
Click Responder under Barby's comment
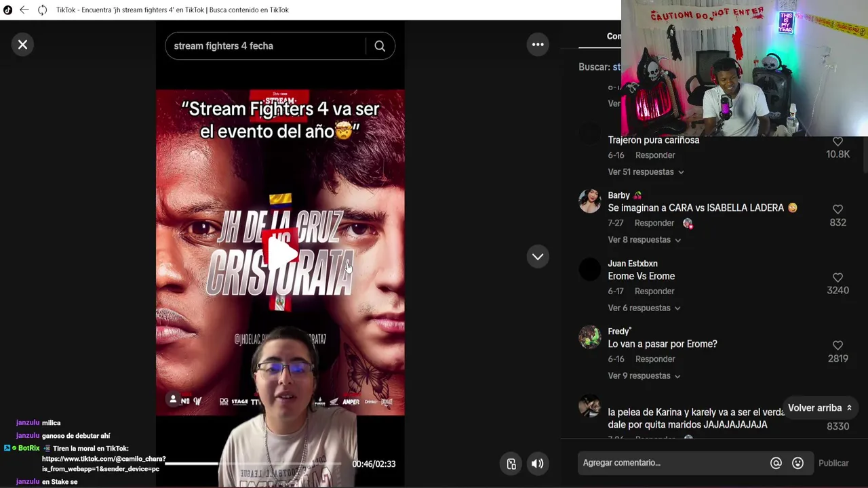point(654,223)
